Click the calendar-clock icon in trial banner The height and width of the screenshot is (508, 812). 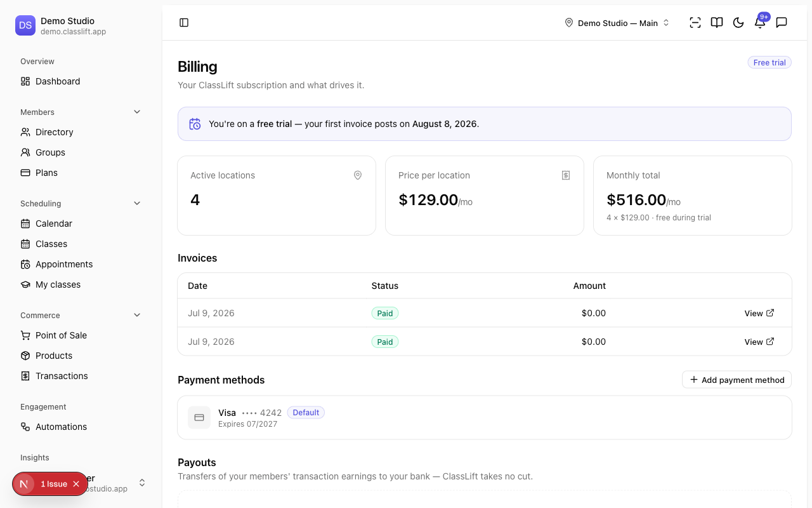195,124
